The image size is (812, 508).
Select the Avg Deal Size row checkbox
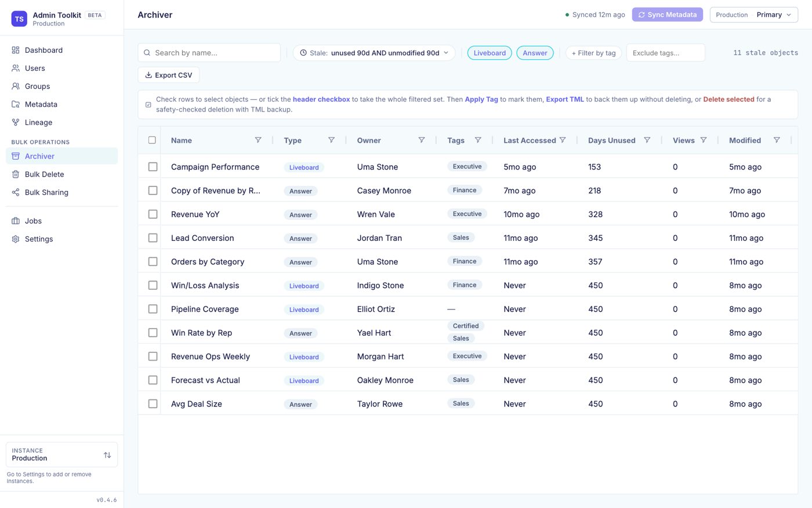tap(153, 403)
